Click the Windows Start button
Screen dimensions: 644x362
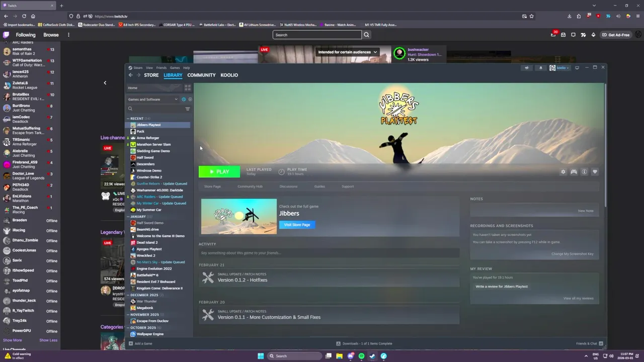pyautogui.click(x=261, y=356)
